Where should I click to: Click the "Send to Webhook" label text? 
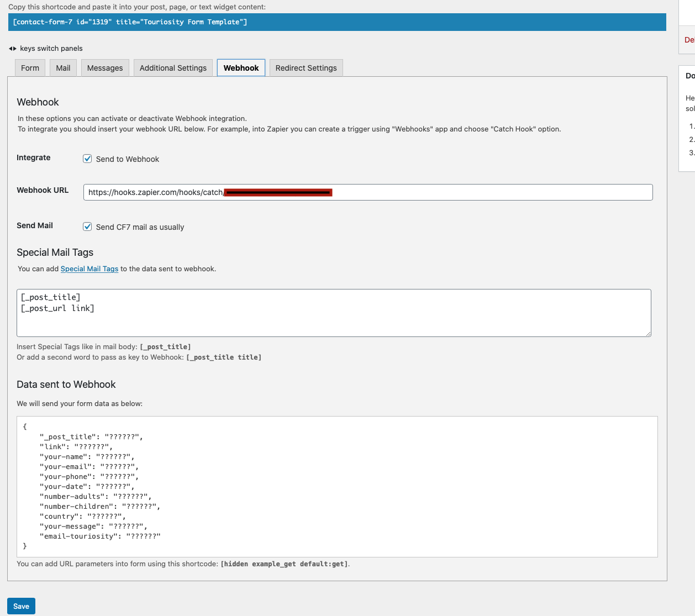(128, 159)
